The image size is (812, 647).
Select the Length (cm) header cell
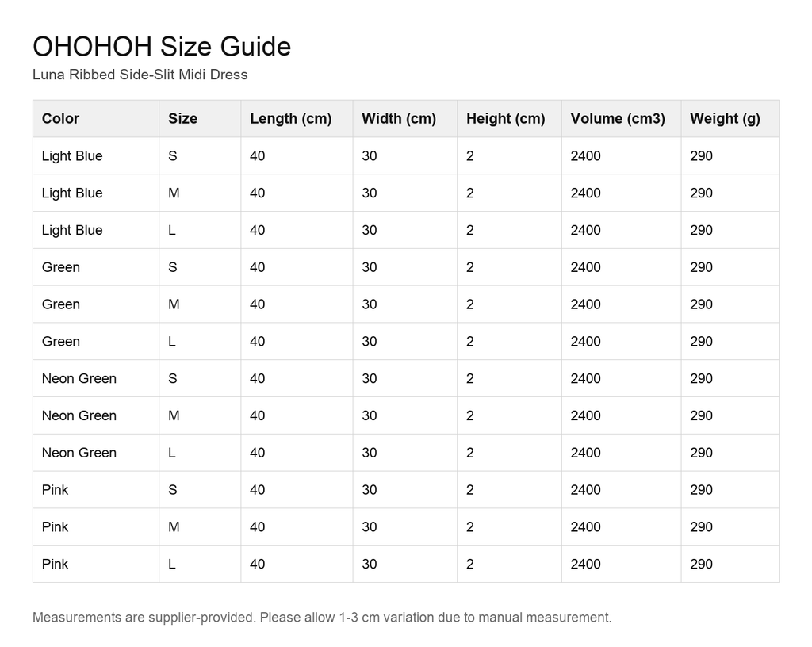pyautogui.click(x=297, y=118)
